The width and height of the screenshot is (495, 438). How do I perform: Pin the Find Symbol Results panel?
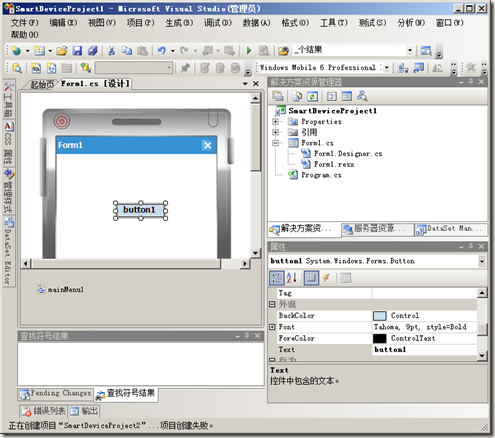[x=247, y=336]
